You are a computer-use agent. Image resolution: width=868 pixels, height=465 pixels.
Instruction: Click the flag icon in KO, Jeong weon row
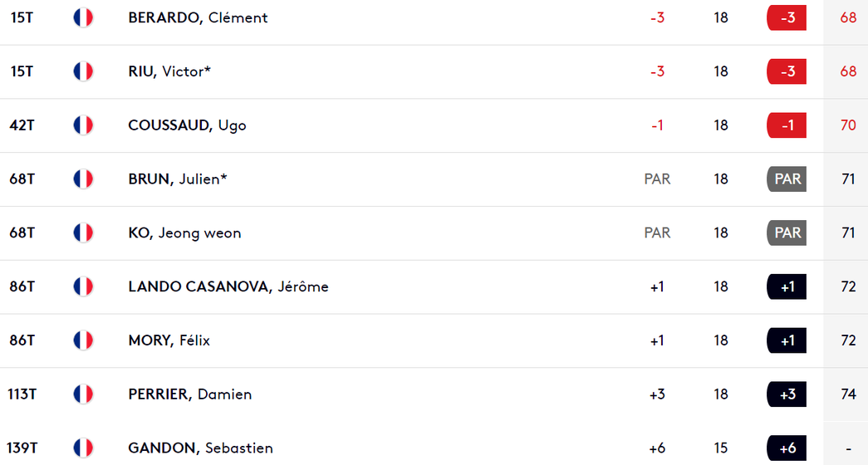(x=83, y=232)
